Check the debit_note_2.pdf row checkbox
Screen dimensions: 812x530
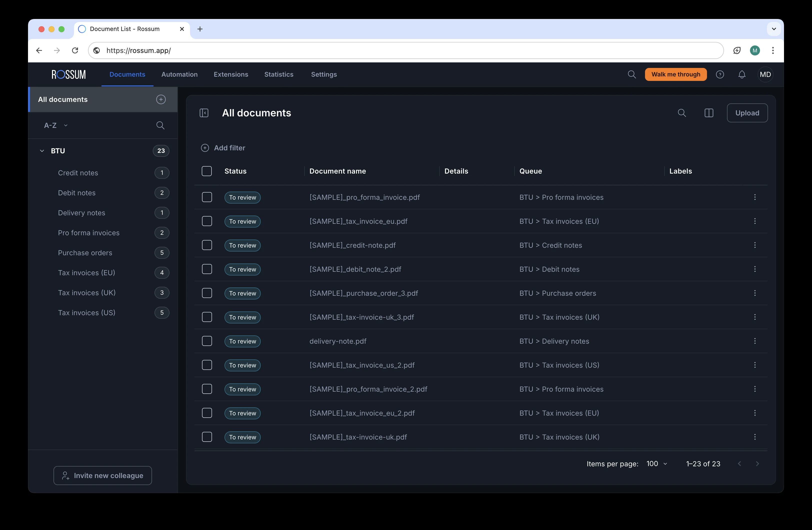click(207, 269)
